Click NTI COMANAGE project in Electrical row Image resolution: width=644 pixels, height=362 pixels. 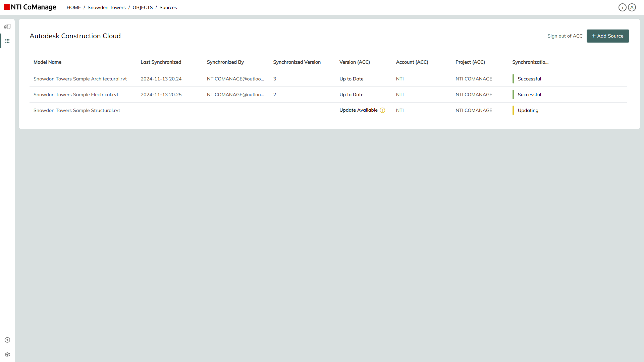[474, 95]
